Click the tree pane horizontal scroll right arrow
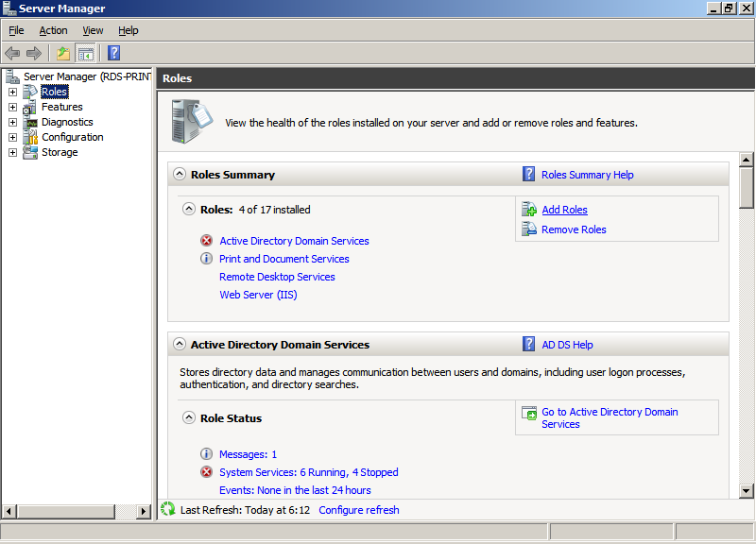This screenshot has height=544, width=756. pyautogui.click(x=144, y=511)
